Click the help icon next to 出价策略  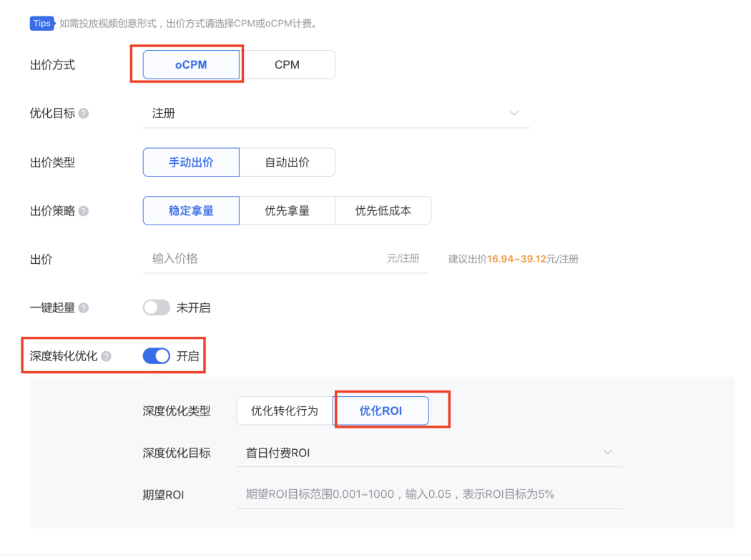click(84, 211)
